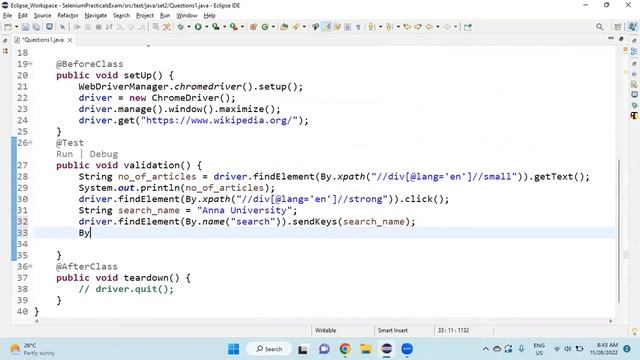Image resolution: width=640 pixels, height=360 pixels.
Task: Click the Open Type icon
Action: click(x=284, y=27)
